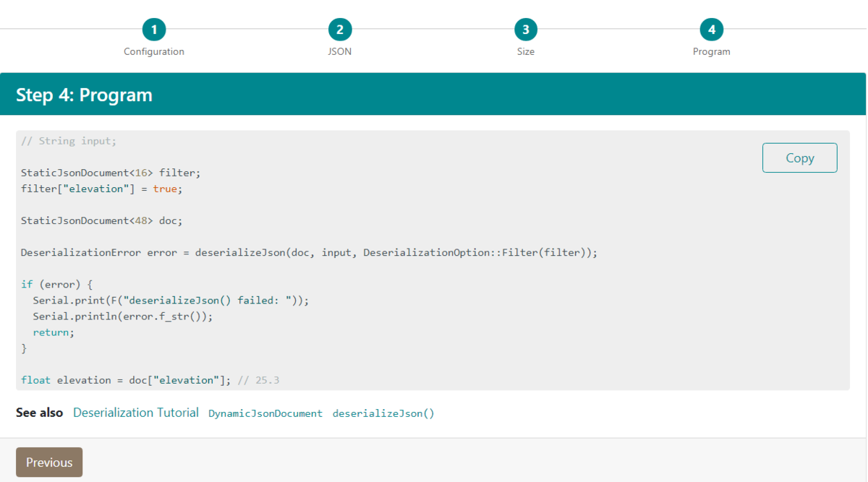
Task: Click the 'DeserializationError error = deserializeJson' line
Action: click(310, 252)
